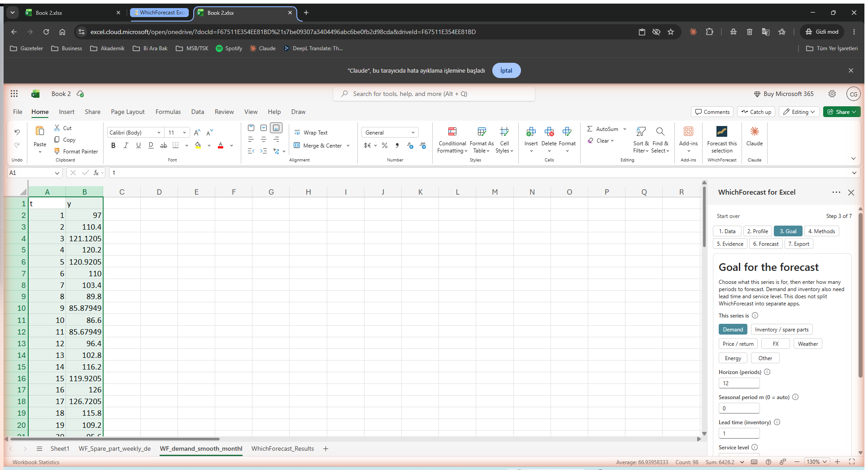868x470 pixels.
Task: Select Price / return series type
Action: 738,344
